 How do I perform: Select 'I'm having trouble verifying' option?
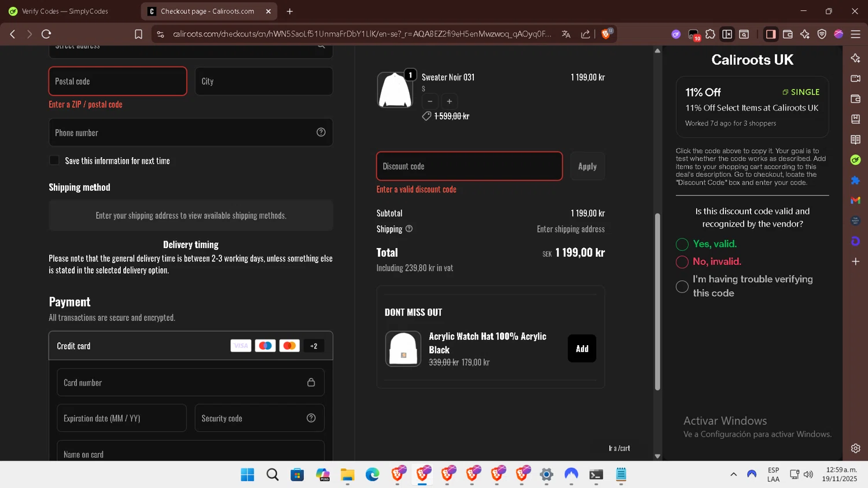click(682, 286)
